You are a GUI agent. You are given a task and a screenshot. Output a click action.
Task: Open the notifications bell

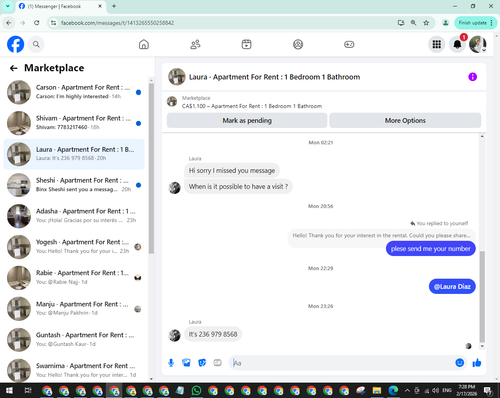[x=457, y=44]
